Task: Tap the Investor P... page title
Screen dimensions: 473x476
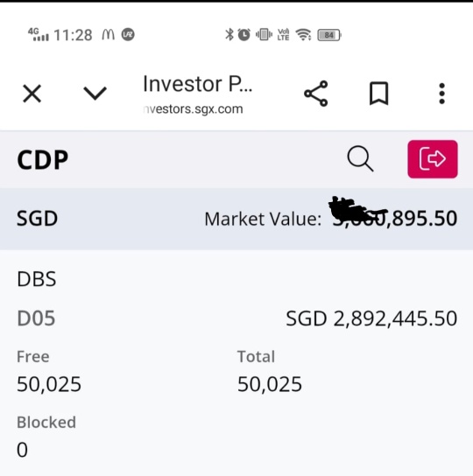Action: [198, 84]
